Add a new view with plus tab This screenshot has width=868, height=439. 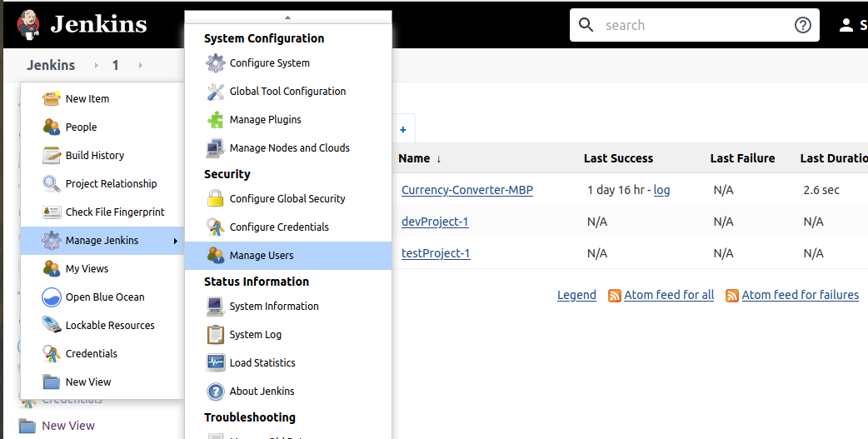[x=403, y=130]
